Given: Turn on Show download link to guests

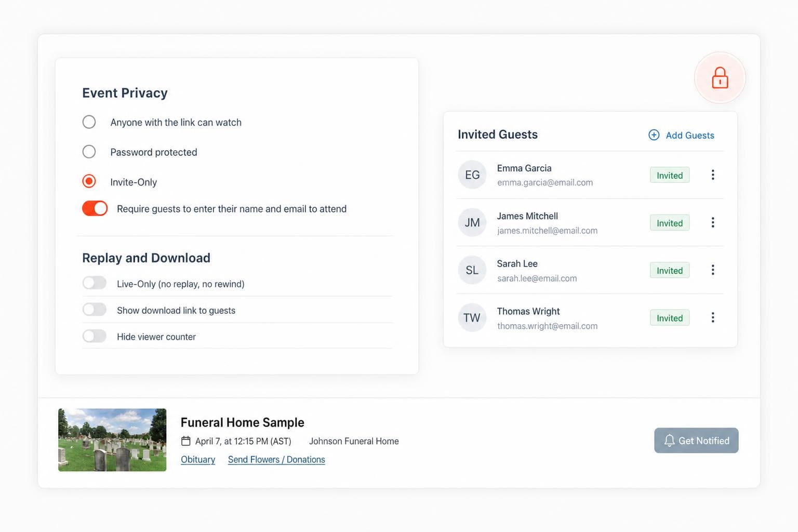Looking at the screenshot, I should pyautogui.click(x=95, y=310).
